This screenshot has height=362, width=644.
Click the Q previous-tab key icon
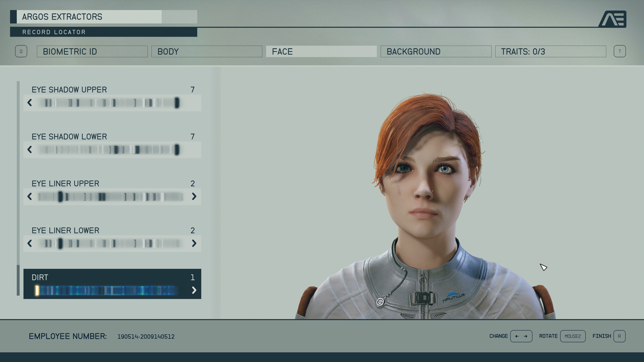[x=21, y=51]
